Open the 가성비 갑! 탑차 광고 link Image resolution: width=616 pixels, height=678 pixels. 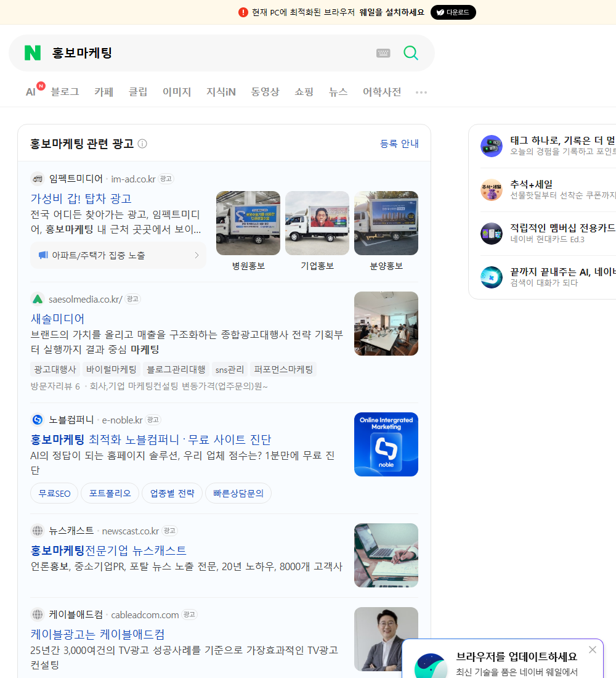[81, 198]
